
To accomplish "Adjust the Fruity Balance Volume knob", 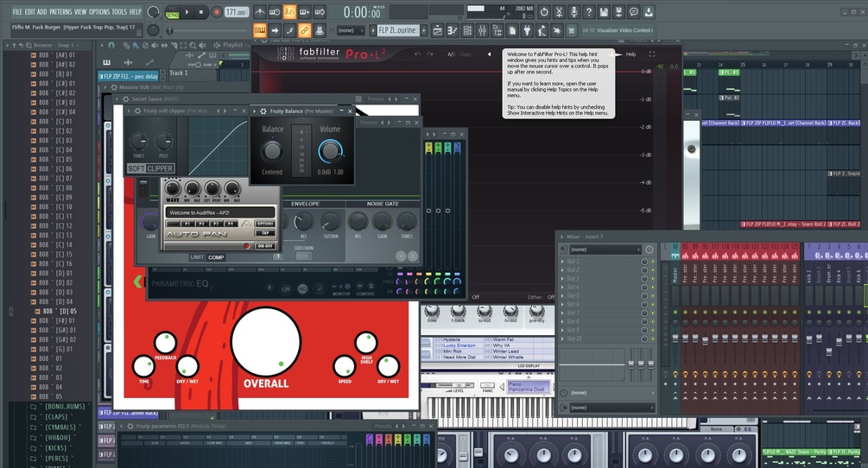I will coord(331,150).
